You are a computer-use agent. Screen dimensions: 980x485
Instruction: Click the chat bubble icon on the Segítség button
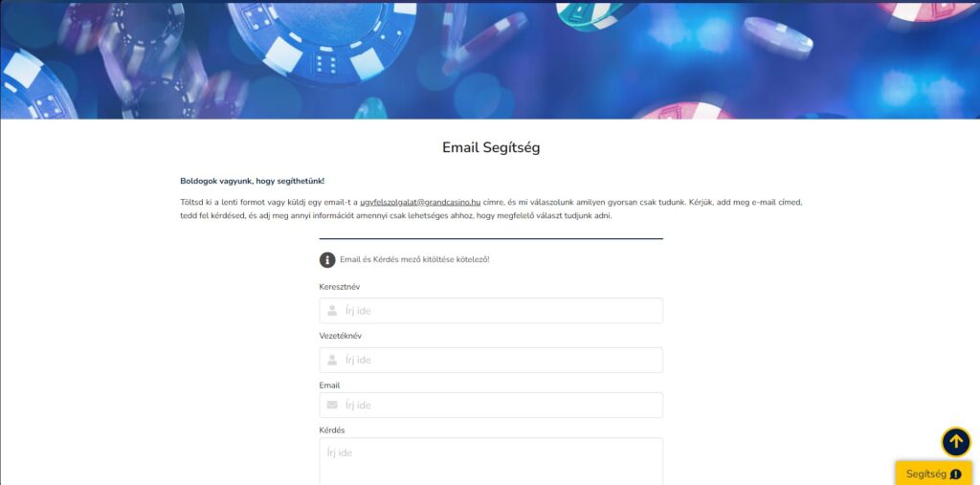[x=955, y=474]
